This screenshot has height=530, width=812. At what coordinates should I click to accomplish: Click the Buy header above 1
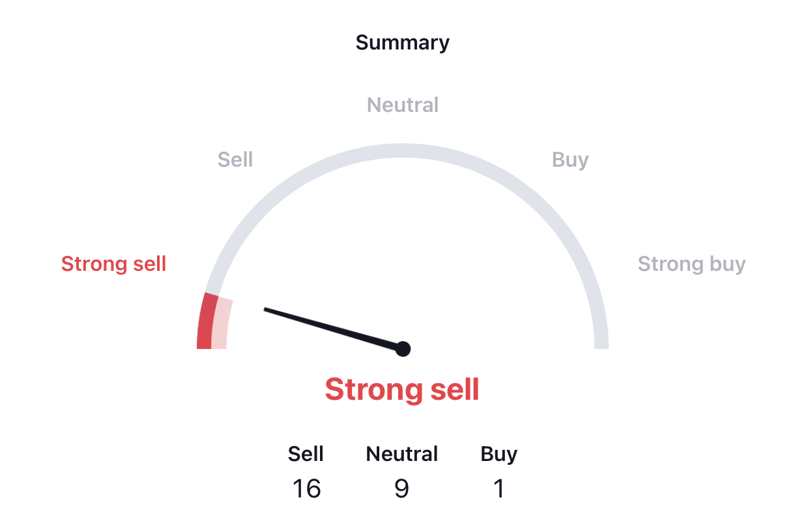(499, 454)
